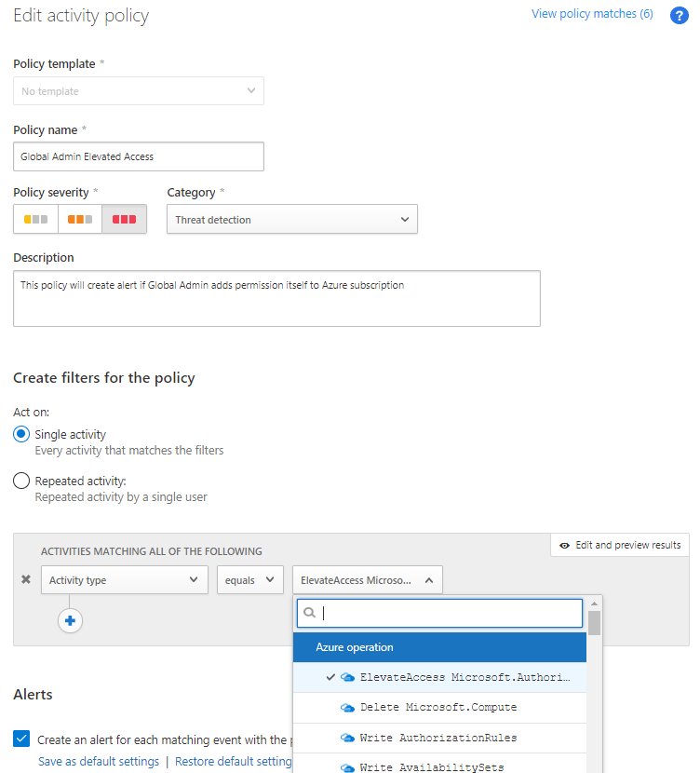Click cloud icon beside Write AuthorizationRules
The image size is (700, 773).
(348, 738)
